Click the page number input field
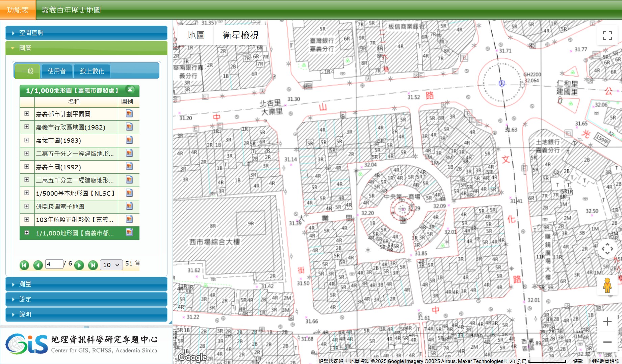Screen dimensions: 622x364 54,264
